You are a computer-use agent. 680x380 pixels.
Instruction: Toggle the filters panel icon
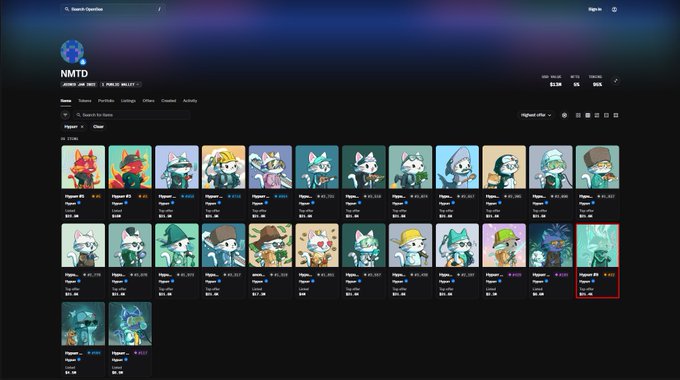pos(65,115)
